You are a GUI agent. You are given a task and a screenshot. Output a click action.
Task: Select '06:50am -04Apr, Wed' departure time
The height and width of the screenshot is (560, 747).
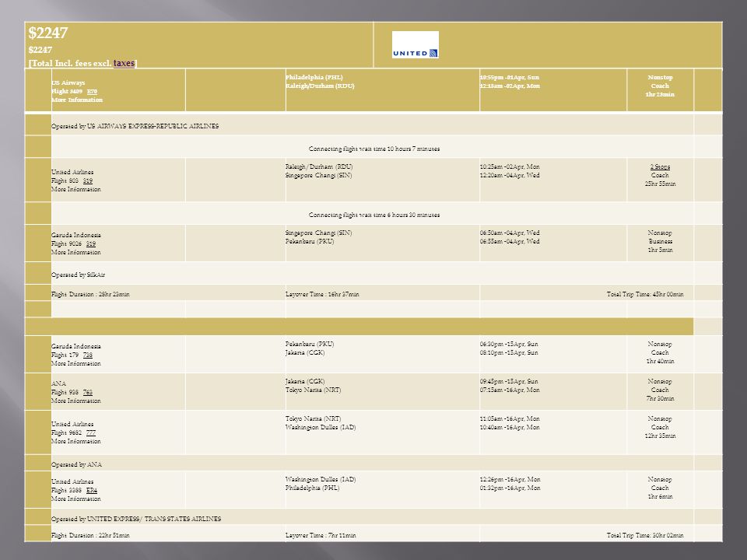(x=510, y=233)
